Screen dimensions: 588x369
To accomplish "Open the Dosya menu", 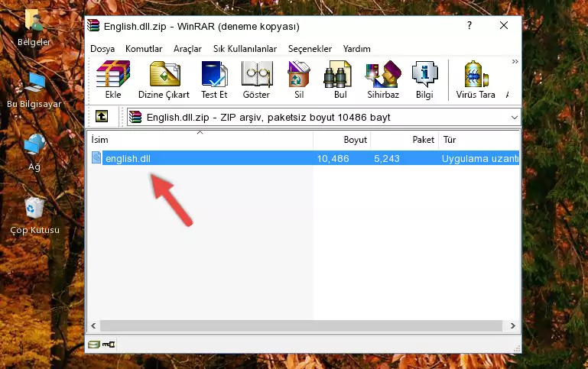I will tap(102, 49).
